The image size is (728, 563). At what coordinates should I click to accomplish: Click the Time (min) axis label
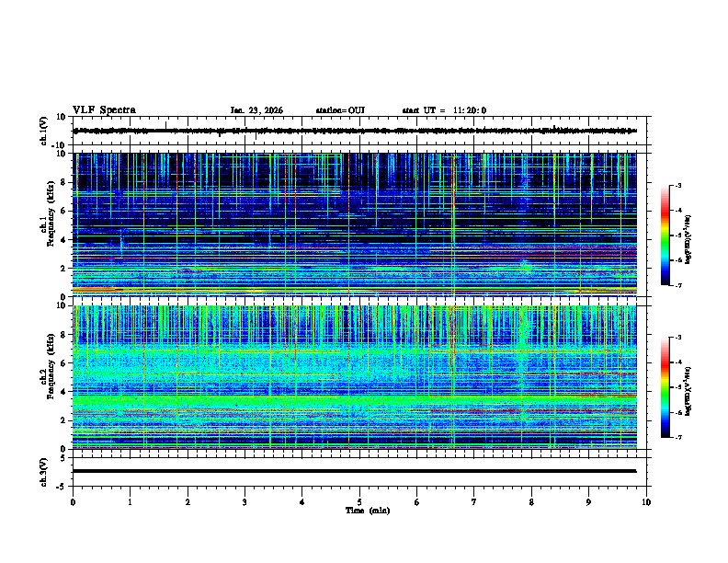[368, 511]
